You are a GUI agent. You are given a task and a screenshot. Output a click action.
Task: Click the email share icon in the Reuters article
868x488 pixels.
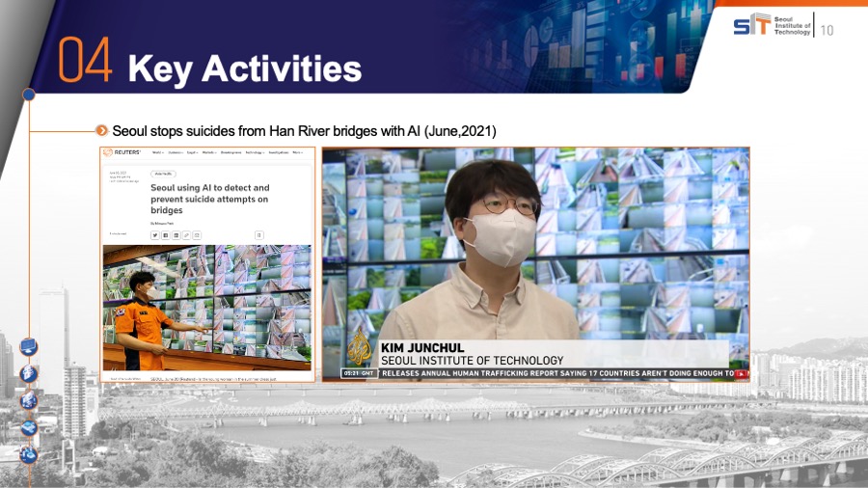pos(197,235)
